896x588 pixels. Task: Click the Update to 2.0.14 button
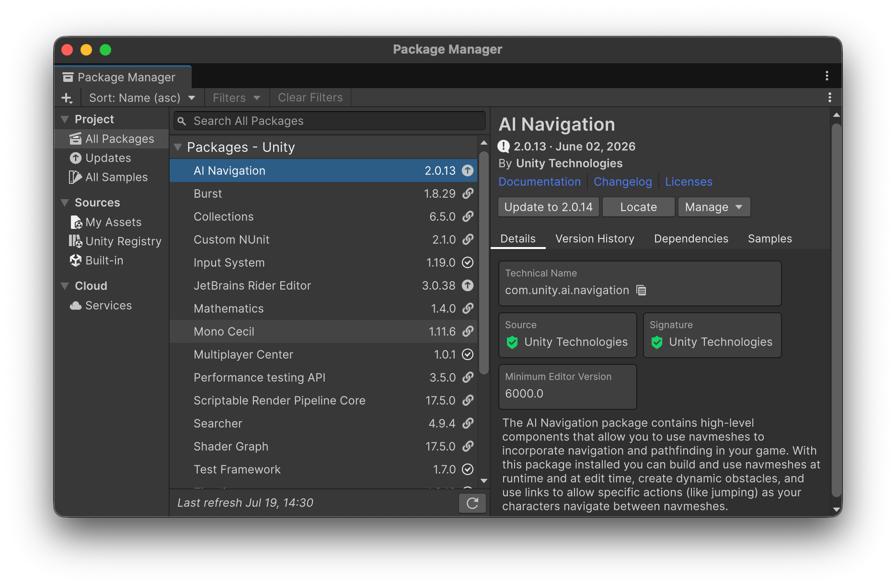point(549,207)
